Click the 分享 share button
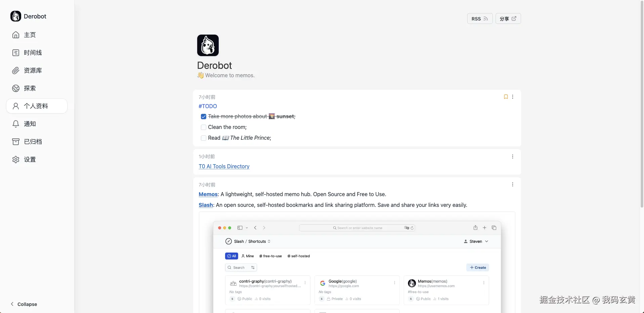 coord(508,19)
